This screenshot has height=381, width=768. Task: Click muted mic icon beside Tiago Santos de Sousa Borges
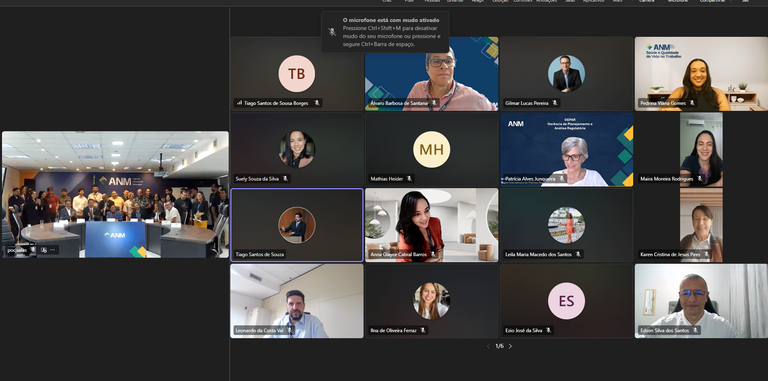(317, 103)
